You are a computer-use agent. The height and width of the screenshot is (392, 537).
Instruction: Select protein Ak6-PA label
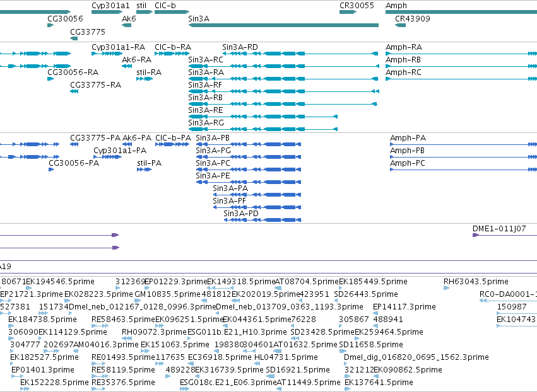pos(137,138)
